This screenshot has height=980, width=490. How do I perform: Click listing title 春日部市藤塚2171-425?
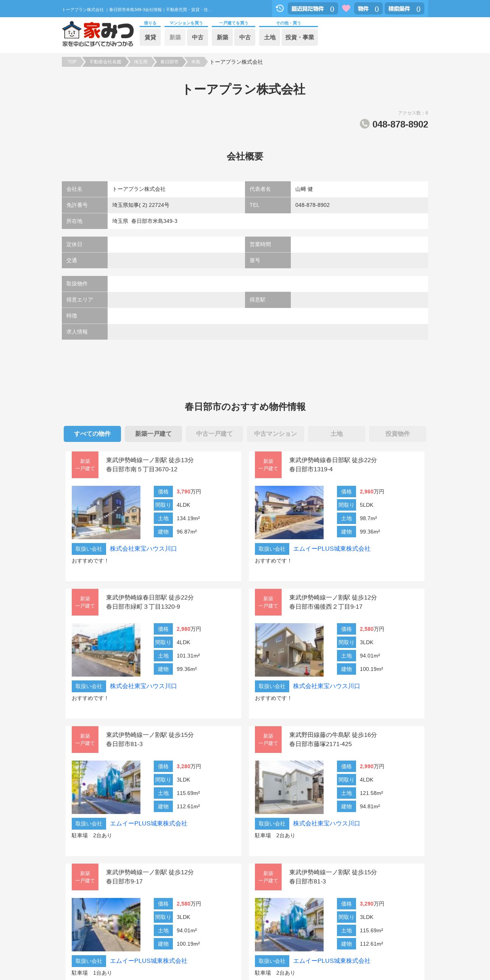click(321, 744)
